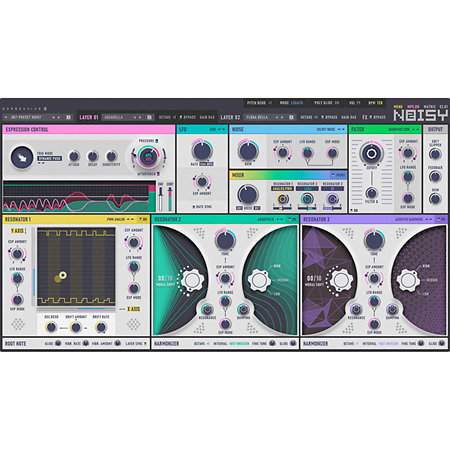The height and width of the screenshot is (450, 450).
Task: Enable the LFO Rate Sync checkbox
Action: pyautogui.click(x=194, y=207)
